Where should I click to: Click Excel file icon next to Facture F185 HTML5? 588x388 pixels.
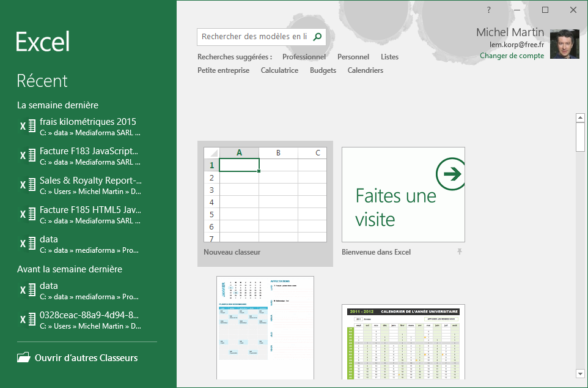(x=28, y=214)
